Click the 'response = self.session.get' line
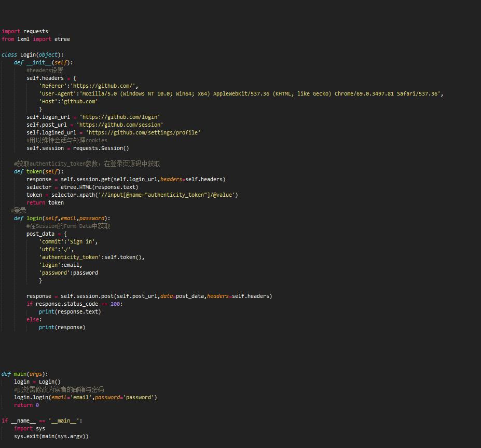Screen dimensions: 481x448 point(126,179)
